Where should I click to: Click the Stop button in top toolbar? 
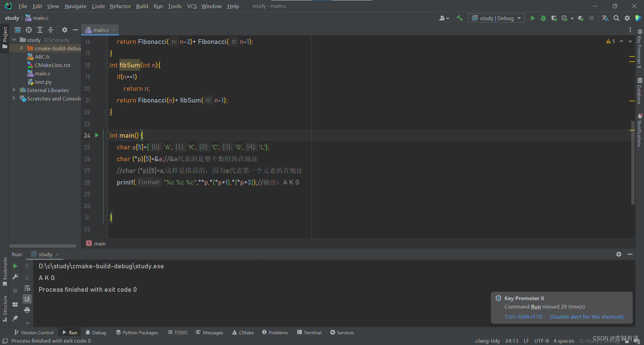point(592,18)
